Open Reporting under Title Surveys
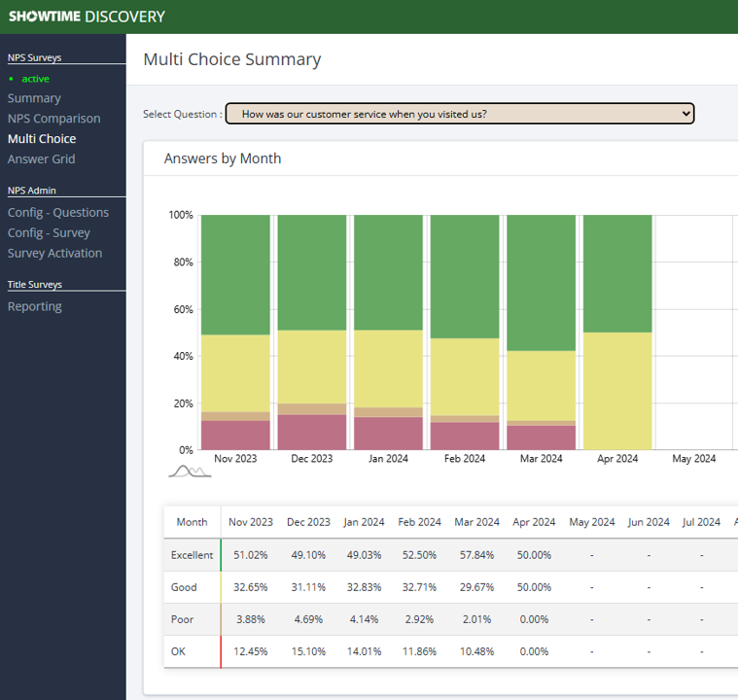The image size is (738, 700). click(x=34, y=306)
